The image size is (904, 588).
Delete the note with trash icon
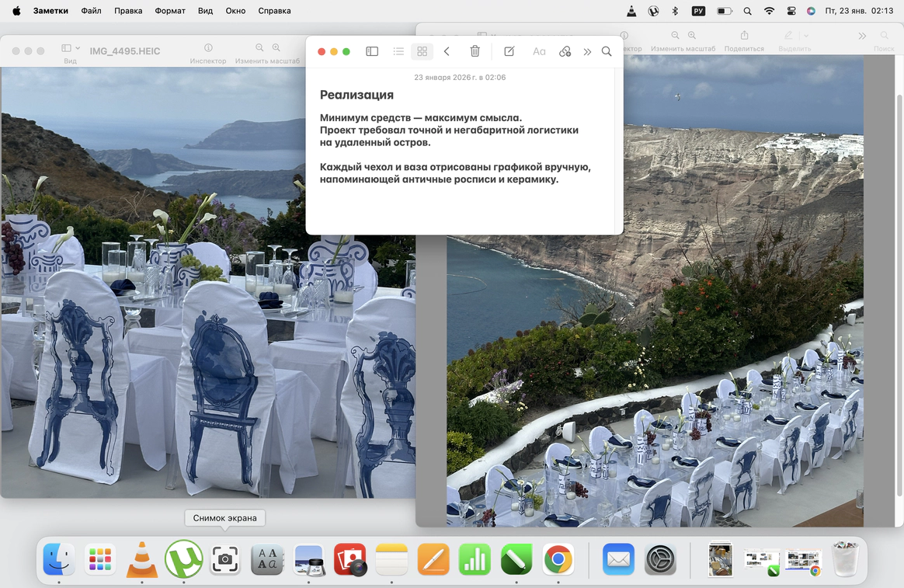(x=475, y=51)
